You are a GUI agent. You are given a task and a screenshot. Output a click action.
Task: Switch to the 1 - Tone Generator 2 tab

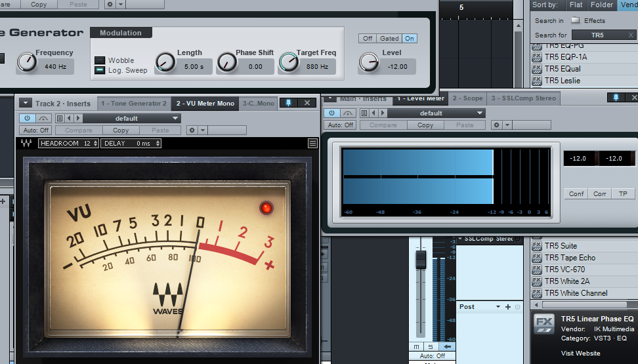tap(134, 103)
